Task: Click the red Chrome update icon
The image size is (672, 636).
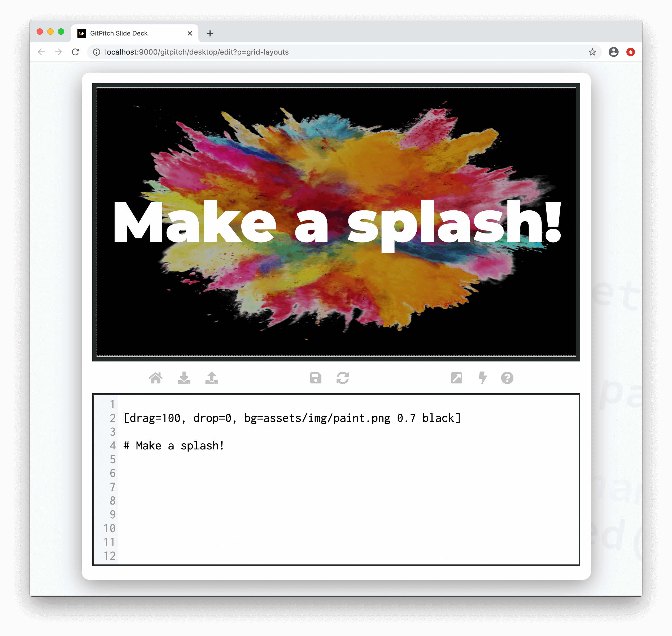Action: click(631, 52)
